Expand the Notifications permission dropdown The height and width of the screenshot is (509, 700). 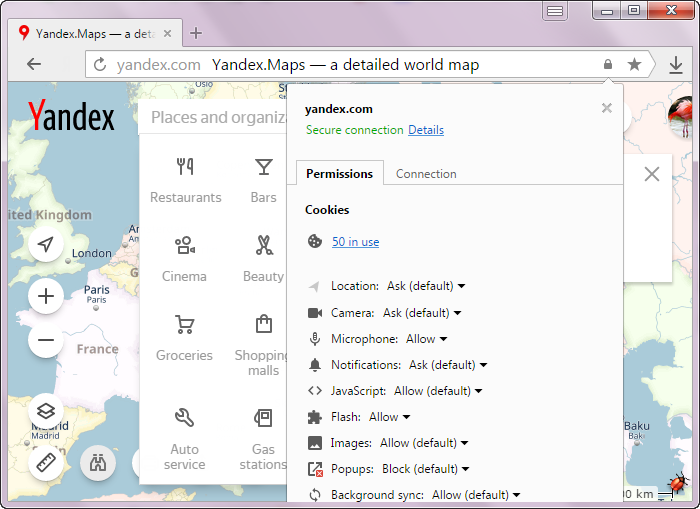click(448, 365)
